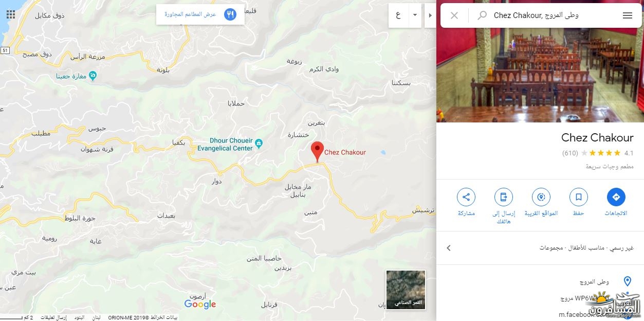Save Chez Chakour with bookmark icon
The height and width of the screenshot is (321, 644).
click(578, 197)
